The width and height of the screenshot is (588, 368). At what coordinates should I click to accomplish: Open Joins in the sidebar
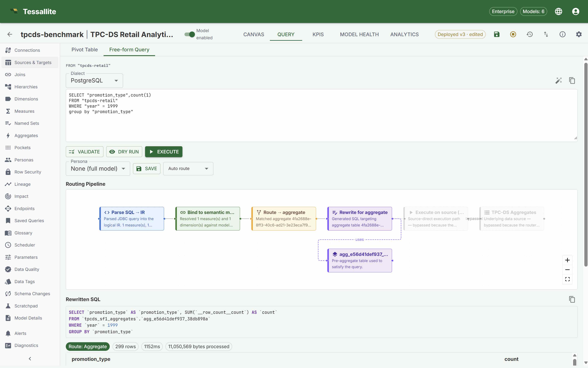tap(30, 74)
